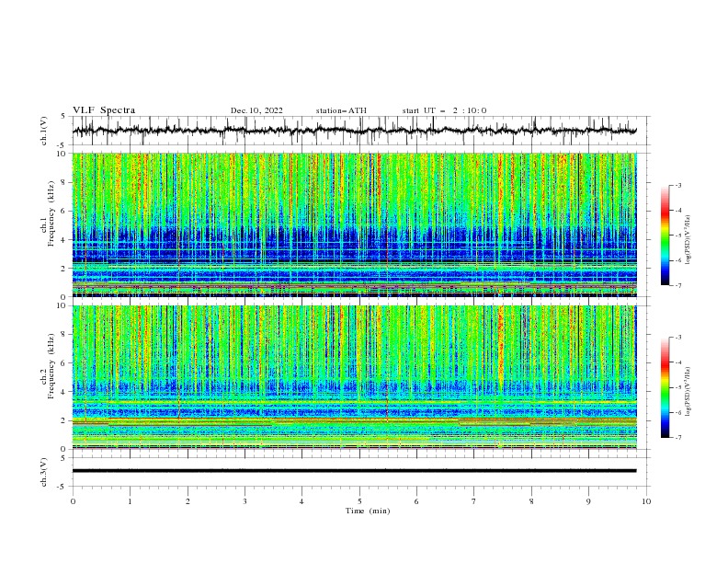Click the "start UT = 2 :10: 0" text
Image resolution: width=728 pixels, height=563 pixels.
coord(444,110)
